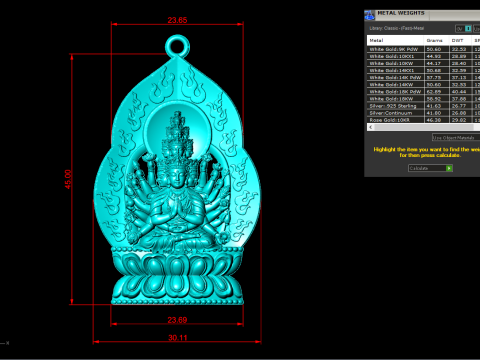
Task: Sort by the DWT column header
Action: tap(460, 40)
